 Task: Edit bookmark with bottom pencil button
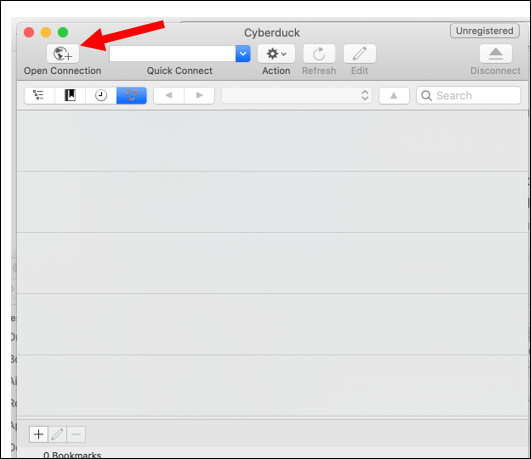pyautogui.click(x=57, y=434)
